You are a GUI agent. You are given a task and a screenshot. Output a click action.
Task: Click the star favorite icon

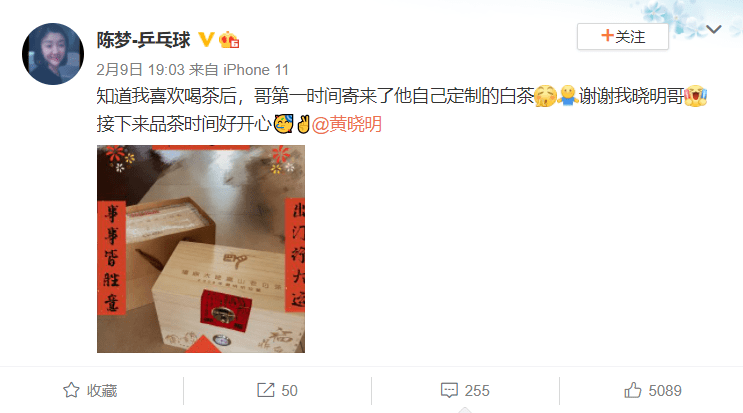(x=71, y=390)
